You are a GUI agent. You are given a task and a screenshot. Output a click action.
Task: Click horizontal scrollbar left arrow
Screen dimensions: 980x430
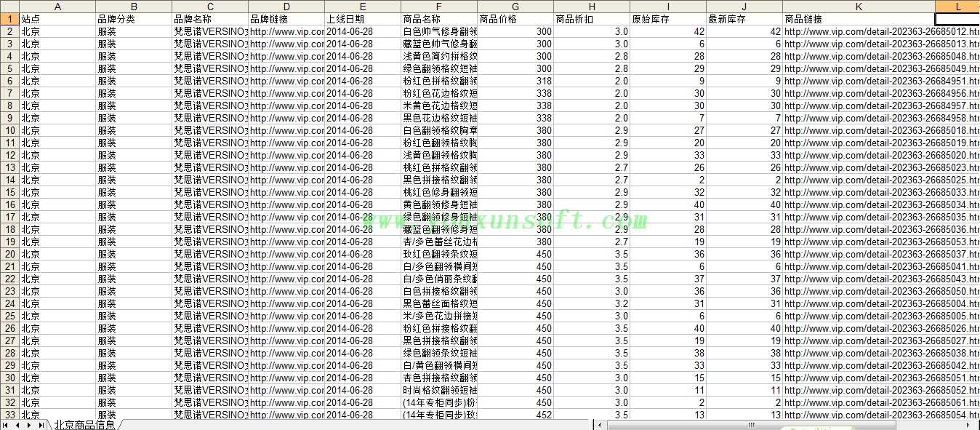coord(599,425)
